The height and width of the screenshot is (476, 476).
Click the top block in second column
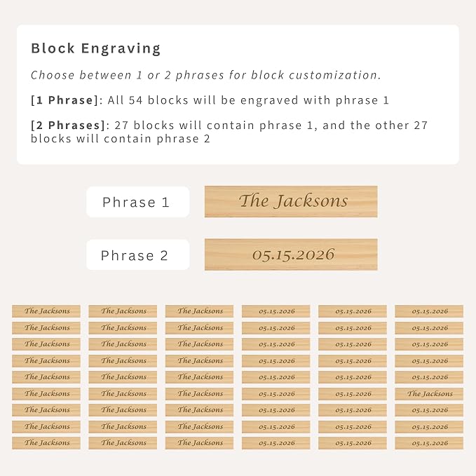[x=123, y=311]
